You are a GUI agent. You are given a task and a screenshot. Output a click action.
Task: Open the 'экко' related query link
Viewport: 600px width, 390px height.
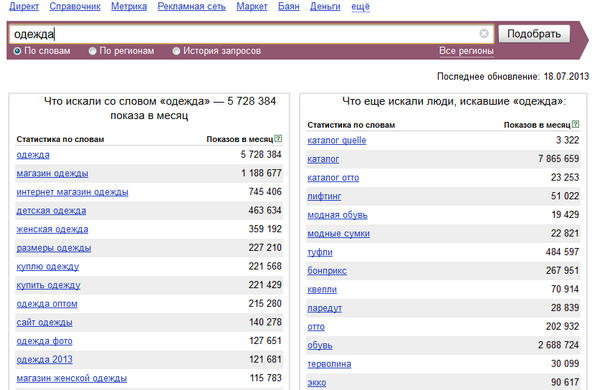[317, 383]
